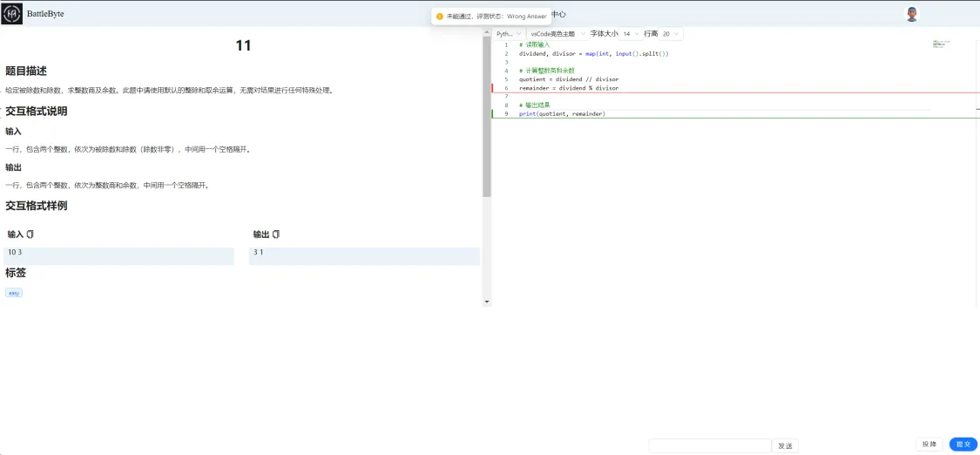Copy the sample input with the copy icon
Image resolution: width=980 pixels, height=455 pixels.
pos(30,234)
